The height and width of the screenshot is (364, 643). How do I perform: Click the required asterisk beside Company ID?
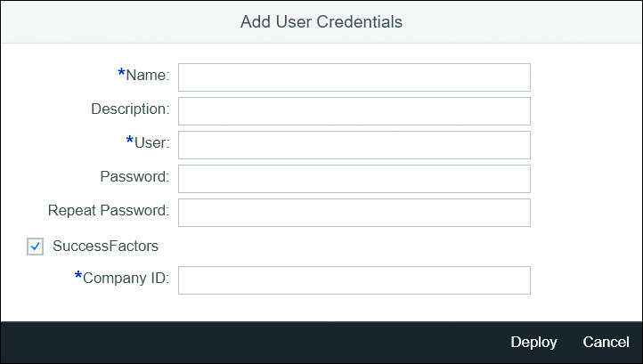pyautogui.click(x=78, y=276)
